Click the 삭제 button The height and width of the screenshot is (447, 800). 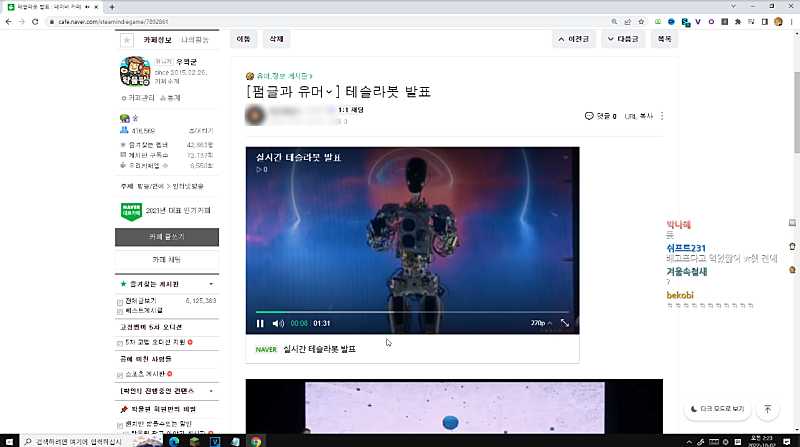[276, 39]
